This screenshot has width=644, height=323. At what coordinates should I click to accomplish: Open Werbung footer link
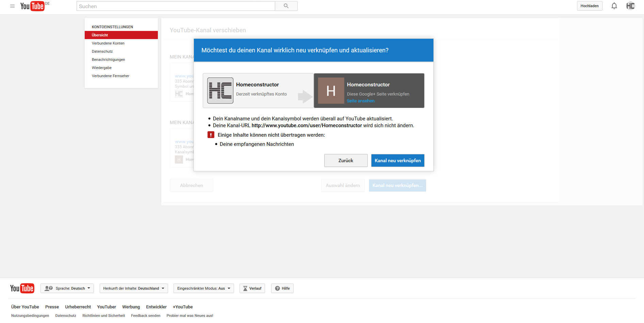(x=131, y=307)
